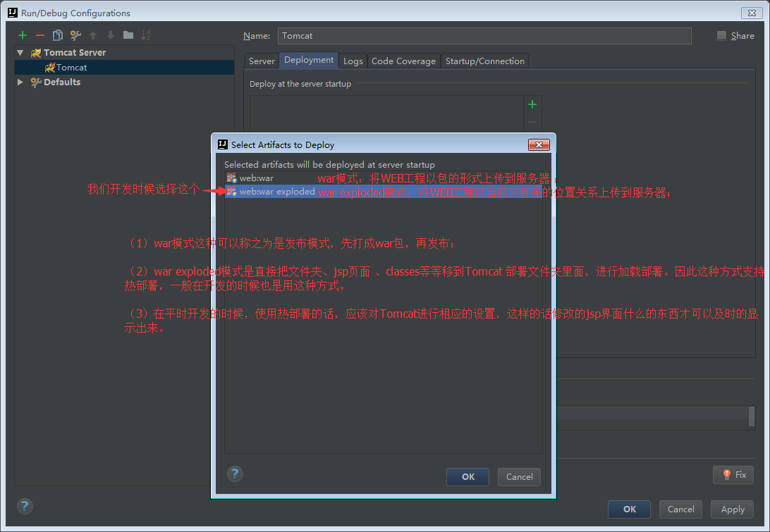Collapse the Tomcat Server tree node

click(x=20, y=53)
